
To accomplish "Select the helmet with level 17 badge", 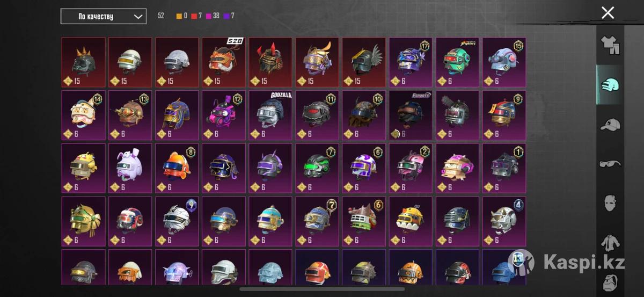I will click(x=411, y=62).
